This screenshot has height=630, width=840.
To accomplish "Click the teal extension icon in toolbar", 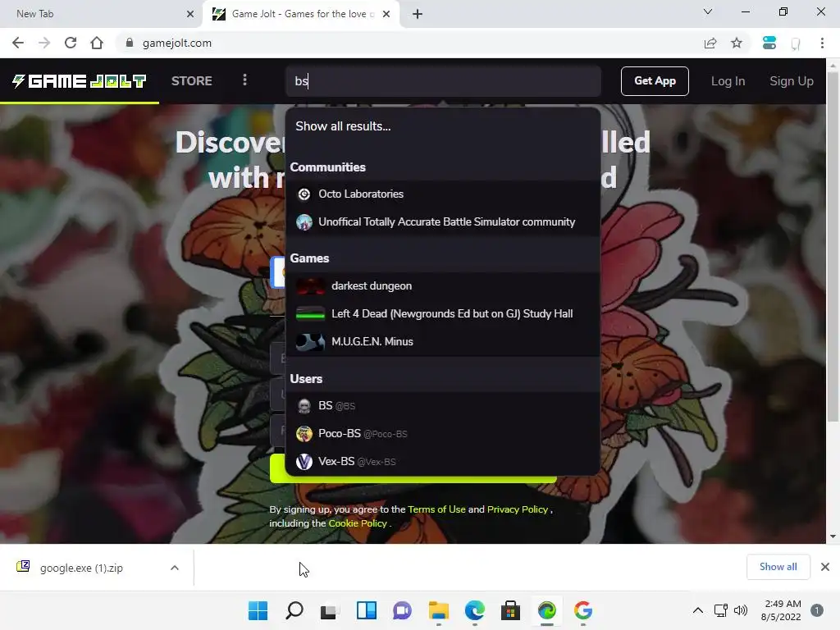I will [769, 43].
